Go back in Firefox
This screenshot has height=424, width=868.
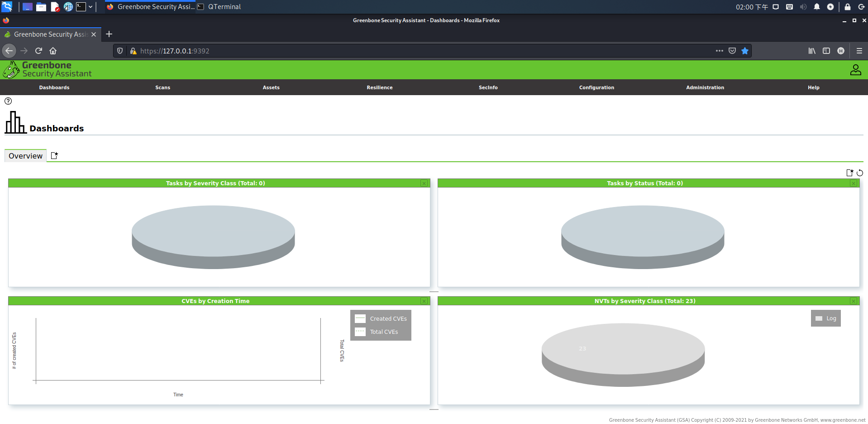coord(9,51)
